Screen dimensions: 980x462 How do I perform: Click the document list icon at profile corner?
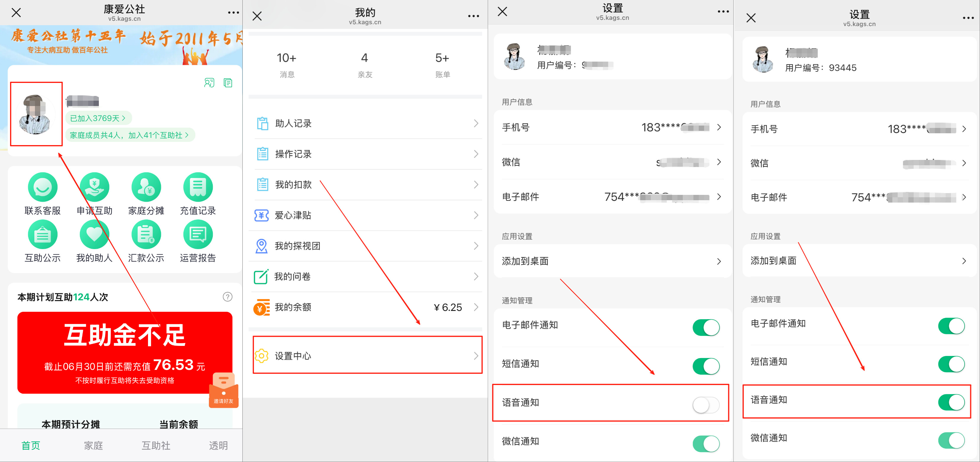click(228, 83)
